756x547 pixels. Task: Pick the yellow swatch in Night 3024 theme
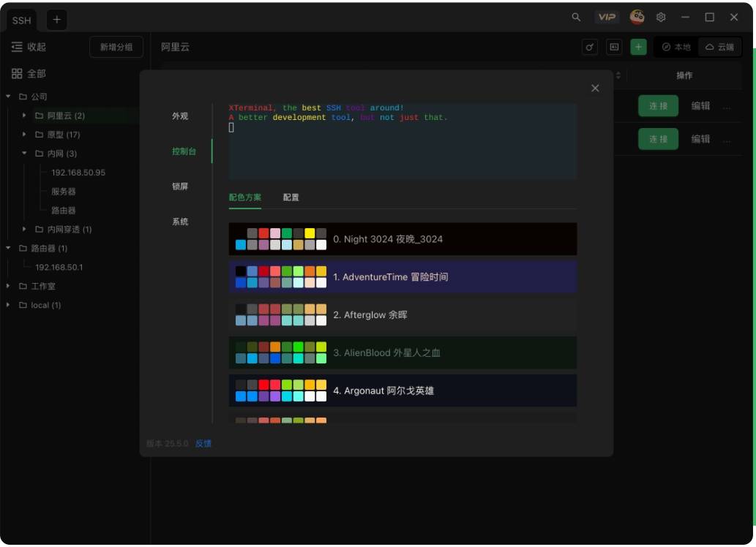[x=310, y=233]
